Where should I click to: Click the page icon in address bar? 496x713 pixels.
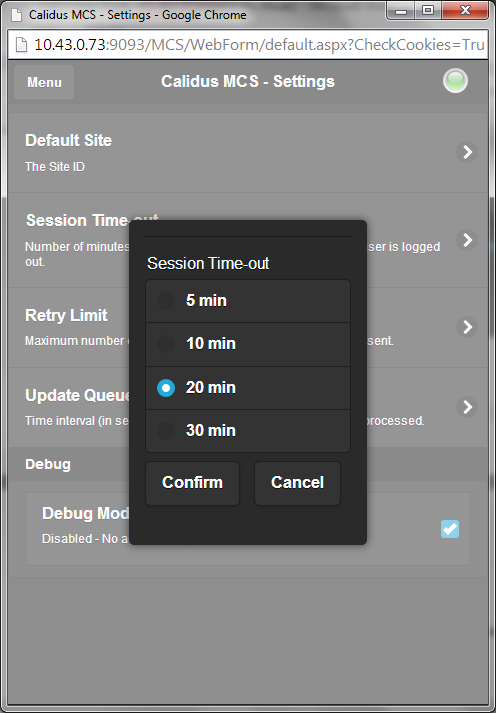coord(21,45)
